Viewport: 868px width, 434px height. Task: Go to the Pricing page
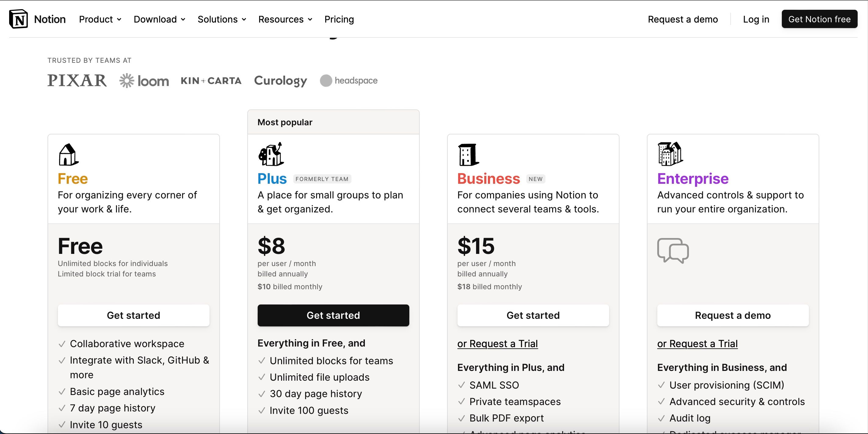[x=339, y=19]
